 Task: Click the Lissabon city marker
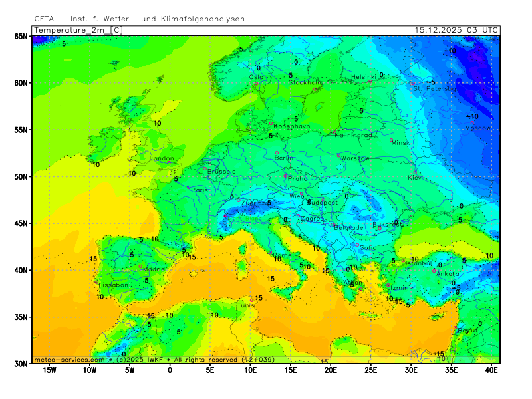tap(97, 282)
